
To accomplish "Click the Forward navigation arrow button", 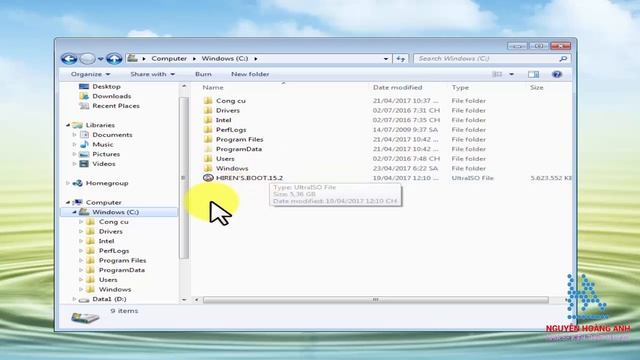I will (87, 59).
